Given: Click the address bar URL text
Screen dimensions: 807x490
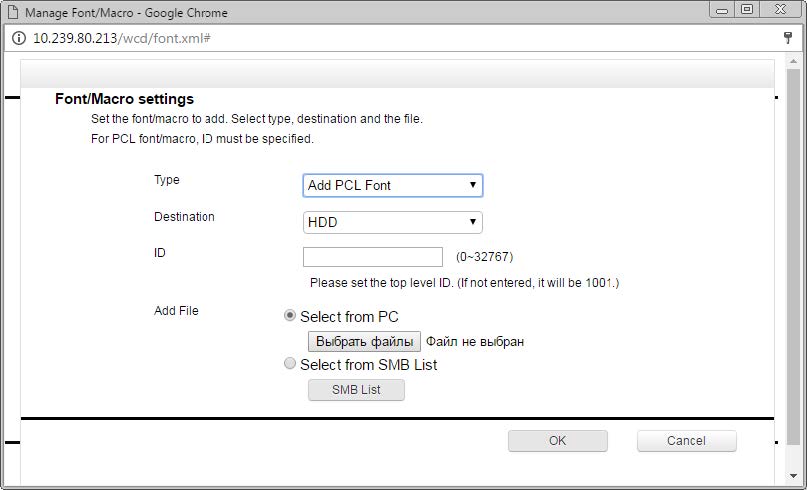Looking at the screenshot, I should [x=122, y=38].
